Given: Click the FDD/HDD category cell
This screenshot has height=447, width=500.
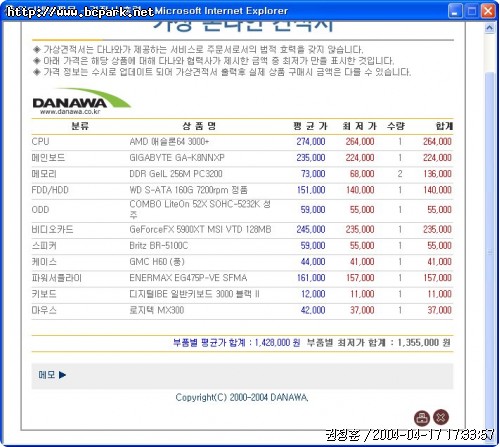Looking at the screenshot, I should 50,190.
